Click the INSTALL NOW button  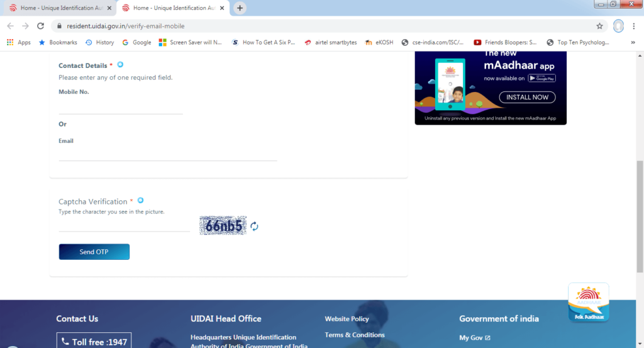pyautogui.click(x=527, y=97)
